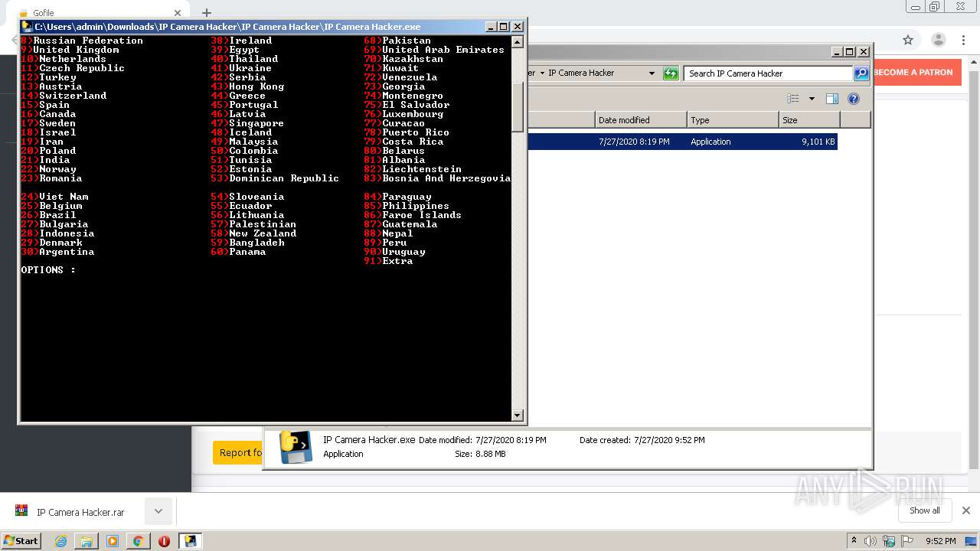Image resolution: width=980 pixels, height=551 pixels.
Task: Open the address bar history dropdown
Action: pyautogui.click(x=652, y=73)
